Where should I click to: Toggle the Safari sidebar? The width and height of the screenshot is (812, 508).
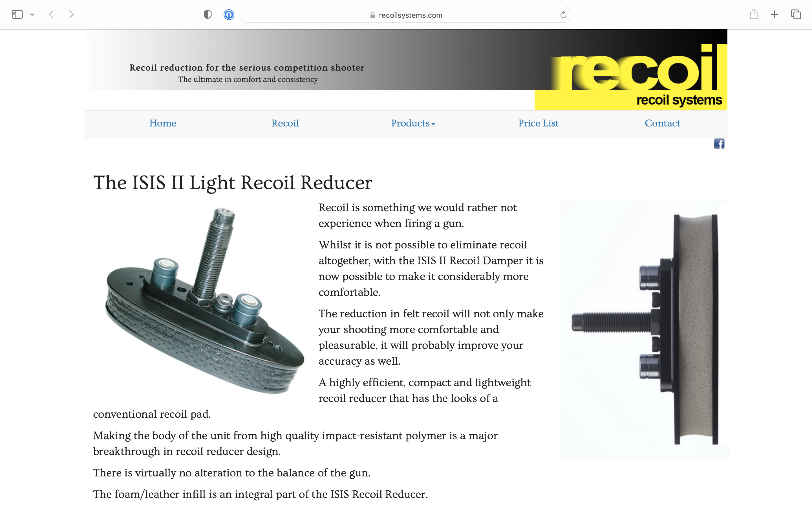coord(17,14)
